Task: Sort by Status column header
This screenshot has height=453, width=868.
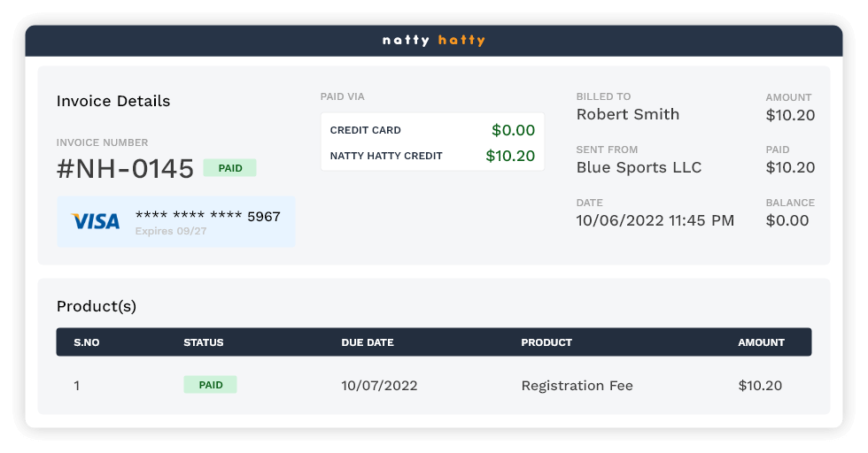Action: 203,342
